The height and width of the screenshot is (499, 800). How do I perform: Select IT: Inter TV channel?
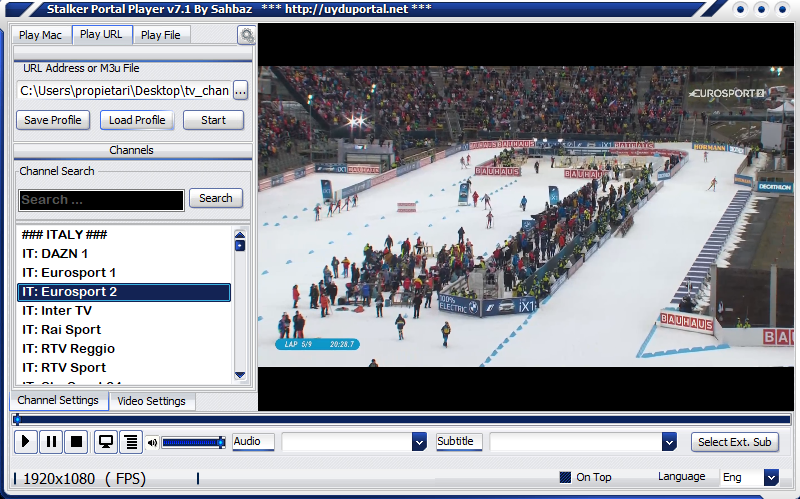click(x=124, y=311)
